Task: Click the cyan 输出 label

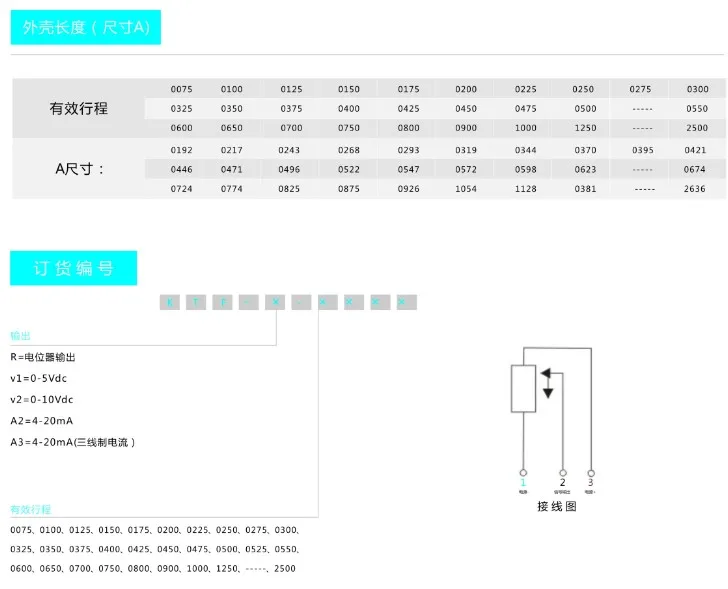Action: pos(20,336)
